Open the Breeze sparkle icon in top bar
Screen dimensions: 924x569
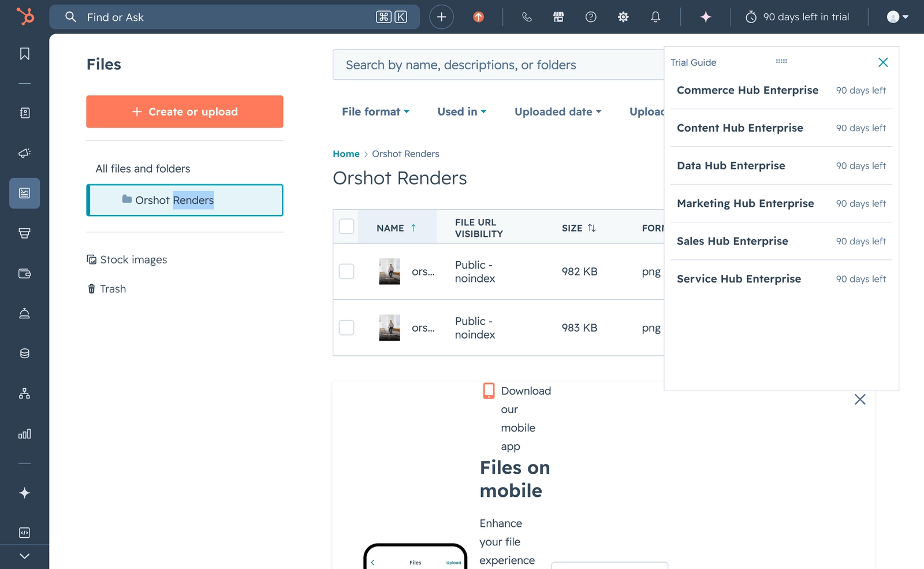click(x=706, y=17)
